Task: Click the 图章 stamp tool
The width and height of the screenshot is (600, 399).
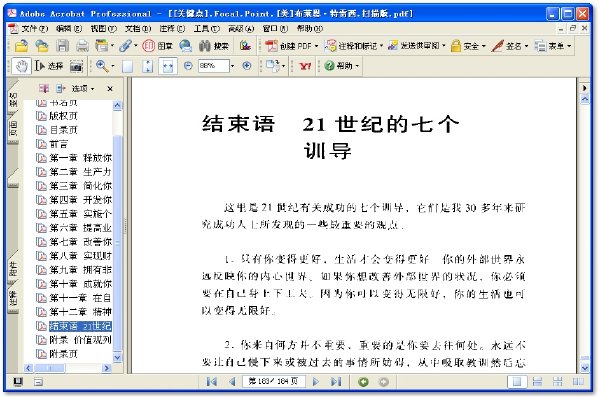Action: coord(157,46)
